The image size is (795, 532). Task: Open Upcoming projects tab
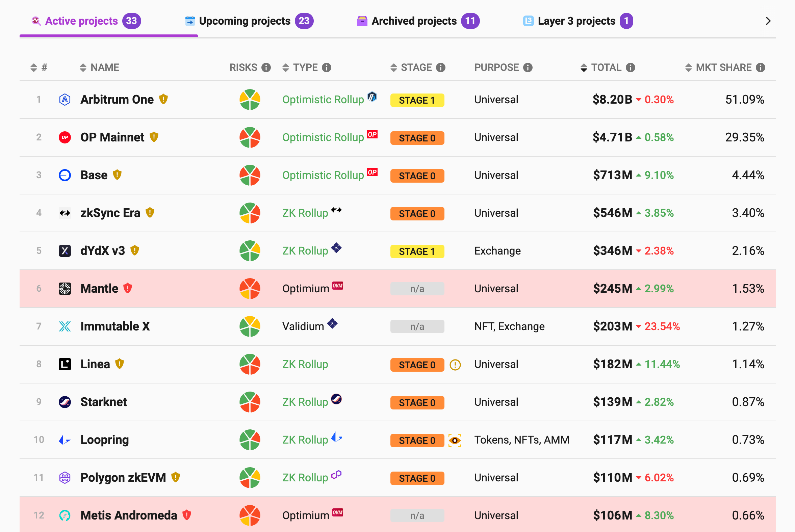[x=249, y=21]
